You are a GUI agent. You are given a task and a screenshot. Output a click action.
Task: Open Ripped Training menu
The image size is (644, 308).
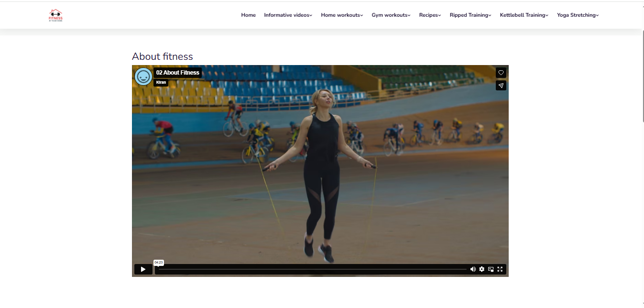pyautogui.click(x=470, y=15)
